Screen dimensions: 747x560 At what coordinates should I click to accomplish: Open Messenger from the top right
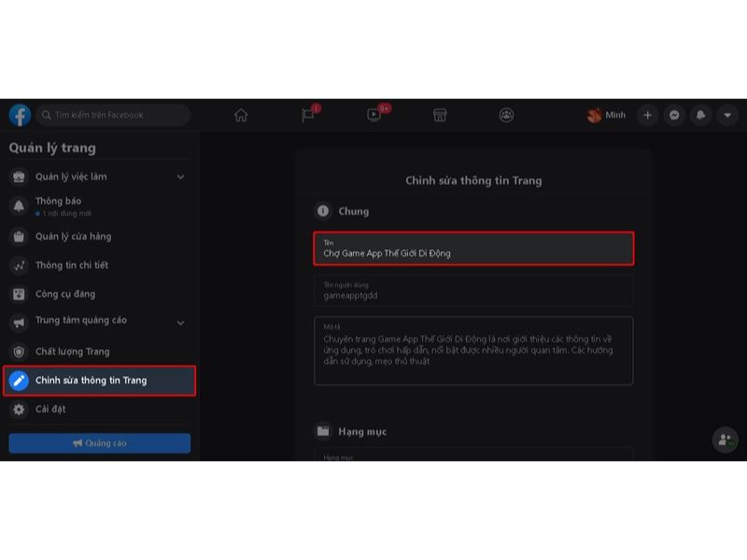pyautogui.click(x=674, y=115)
